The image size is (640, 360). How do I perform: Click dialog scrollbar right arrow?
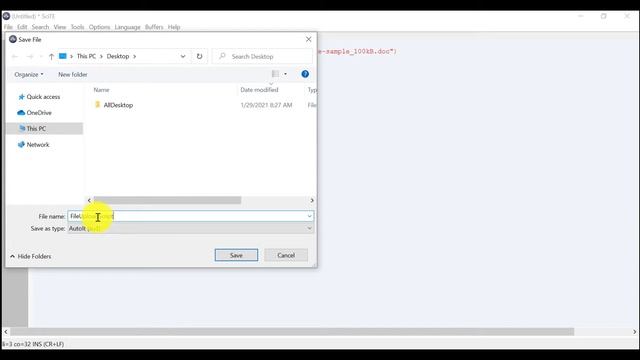[312, 200]
